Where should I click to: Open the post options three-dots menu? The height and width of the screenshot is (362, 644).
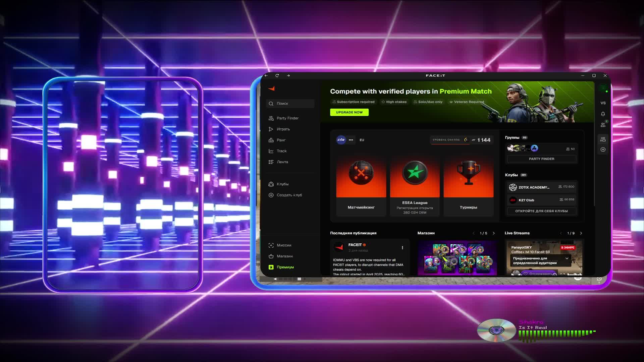402,248
